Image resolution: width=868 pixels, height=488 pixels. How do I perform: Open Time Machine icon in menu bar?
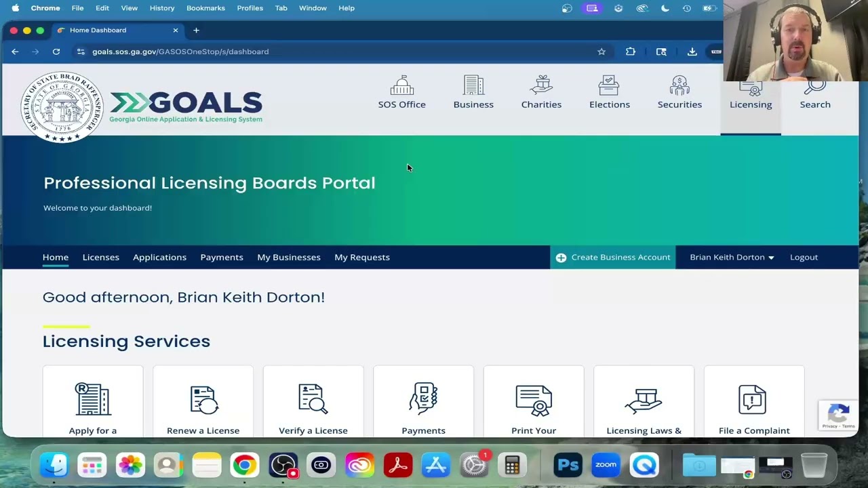(687, 8)
